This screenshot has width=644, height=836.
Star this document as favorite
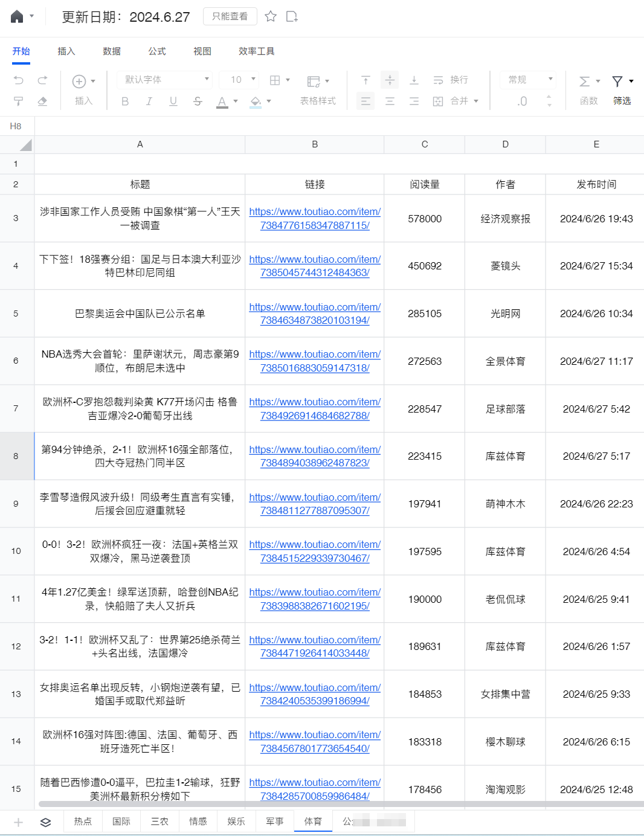point(271,16)
